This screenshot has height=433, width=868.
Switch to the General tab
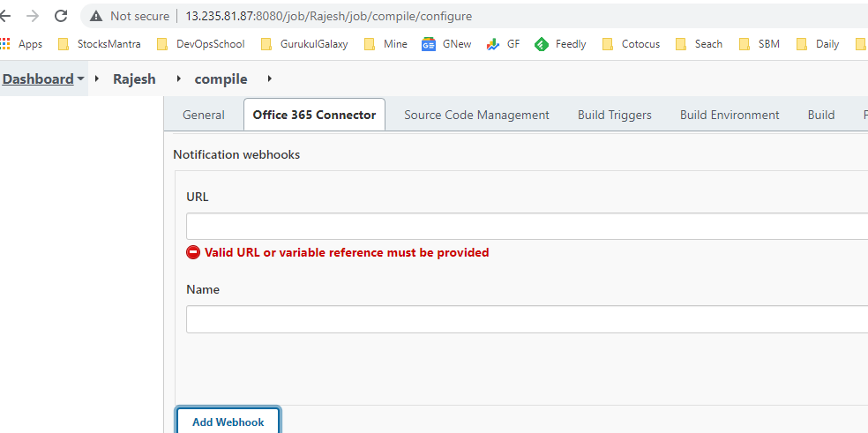click(203, 115)
